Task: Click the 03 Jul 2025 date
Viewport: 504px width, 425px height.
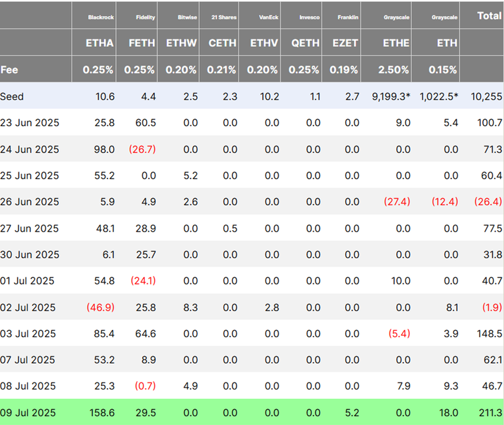Action: coord(28,334)
